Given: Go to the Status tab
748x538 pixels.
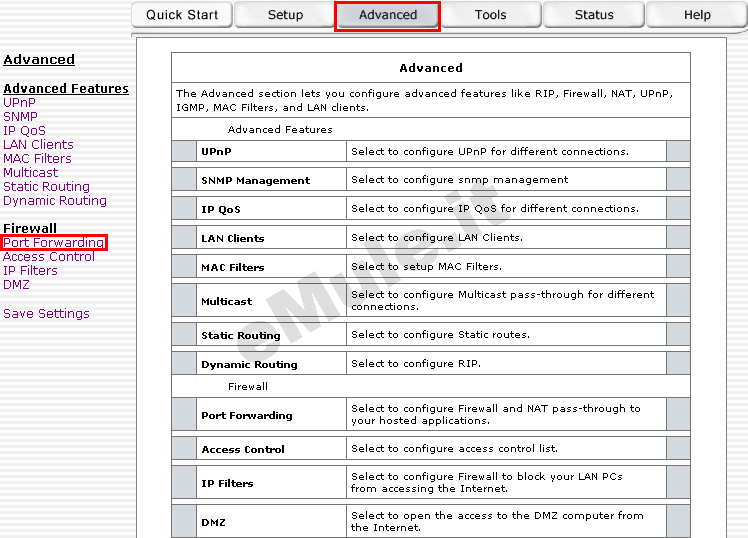Looking at the screenshot, I should [594, 15].
